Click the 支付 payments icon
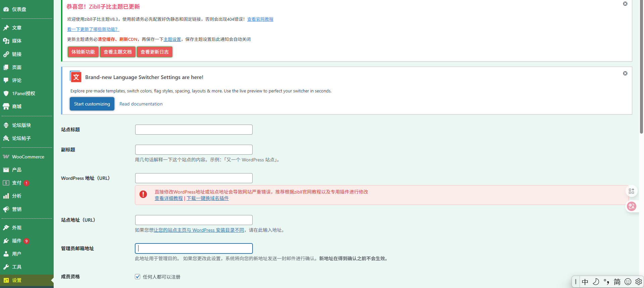644x288 pixels. pos(6,183)
